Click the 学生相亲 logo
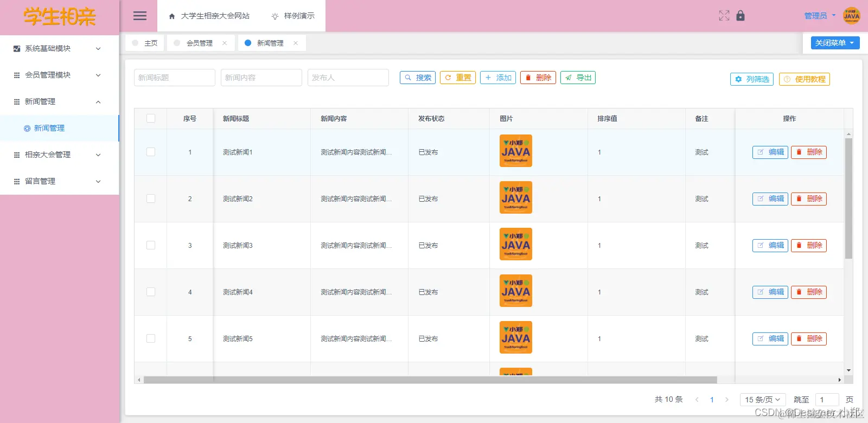This screenshot has width=868, height=423. coord(60,17)
